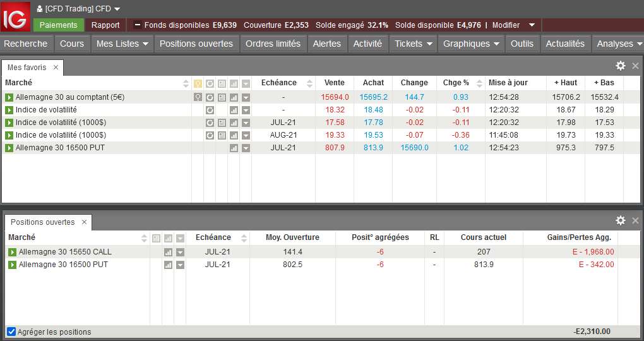The height and width of the screenshot is (341, 644).
Task: Click the green Paiements button
Action: coord(59,25)
